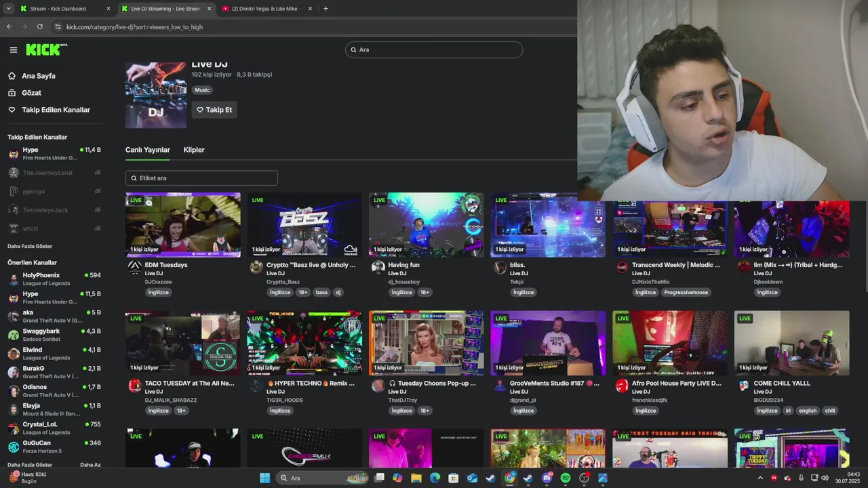Viewport: 868px width, 488px height.
Task: Open Discord from the taskbar
Action: tap(547, 478)
